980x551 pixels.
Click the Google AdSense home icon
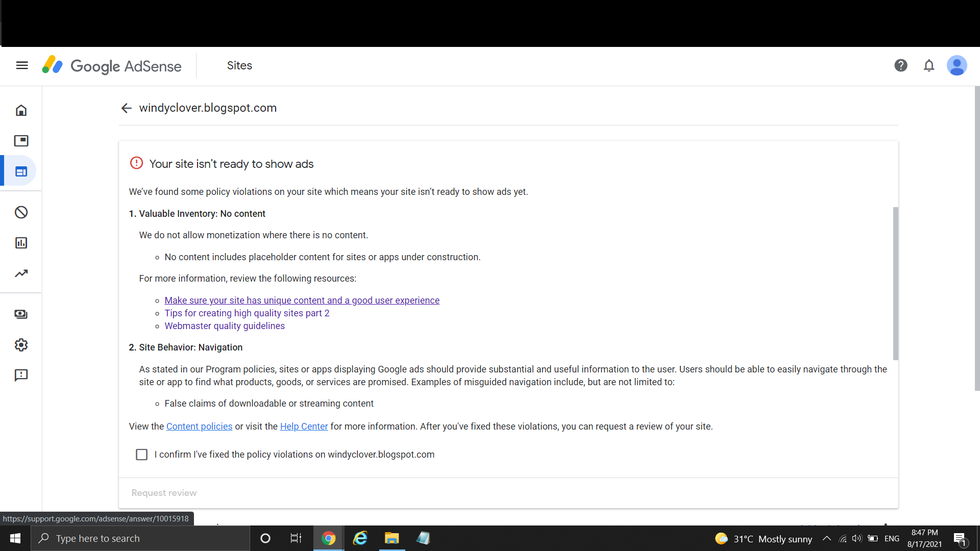(x=21, y=110)
